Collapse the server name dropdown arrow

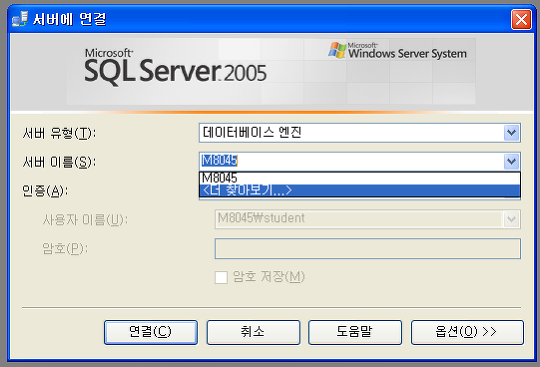click(x=511, y=161)
